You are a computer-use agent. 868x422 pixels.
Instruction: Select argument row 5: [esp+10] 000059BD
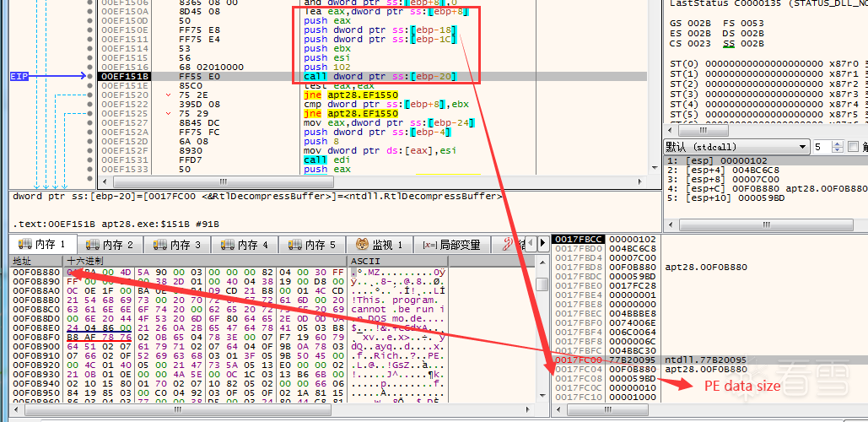coord(766,198)
